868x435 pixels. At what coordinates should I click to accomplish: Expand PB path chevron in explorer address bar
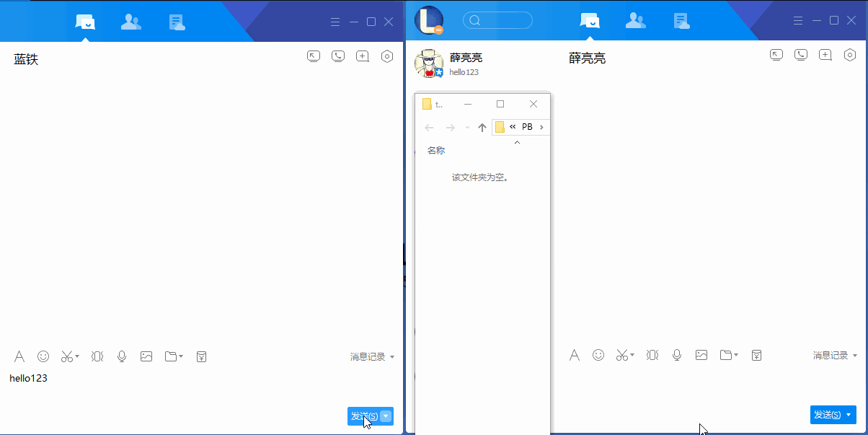tap(542, 127)
